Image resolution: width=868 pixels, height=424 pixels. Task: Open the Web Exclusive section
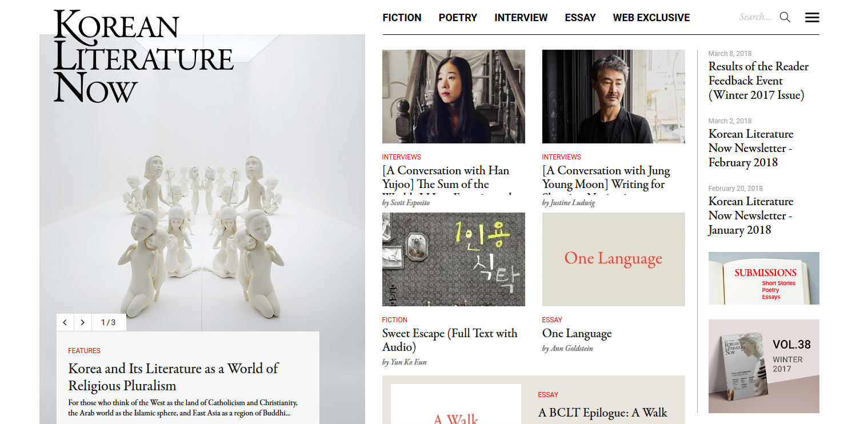(651, 18)
